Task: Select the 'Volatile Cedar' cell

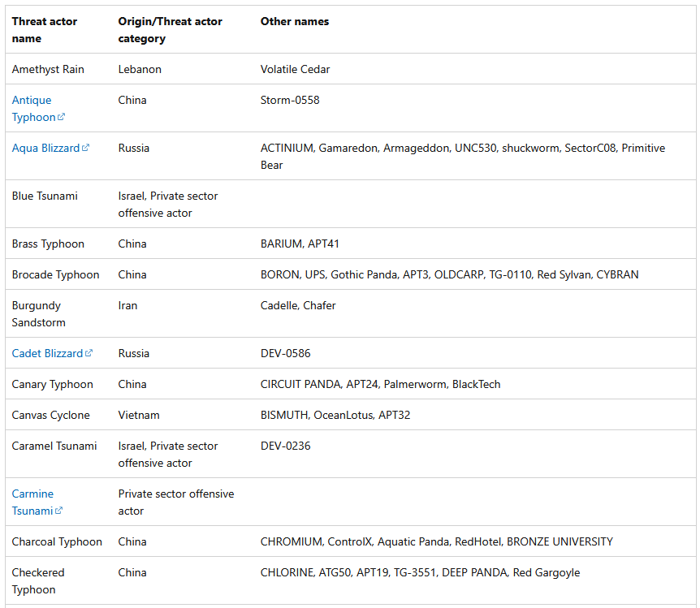Action: [x=295, y=69]
